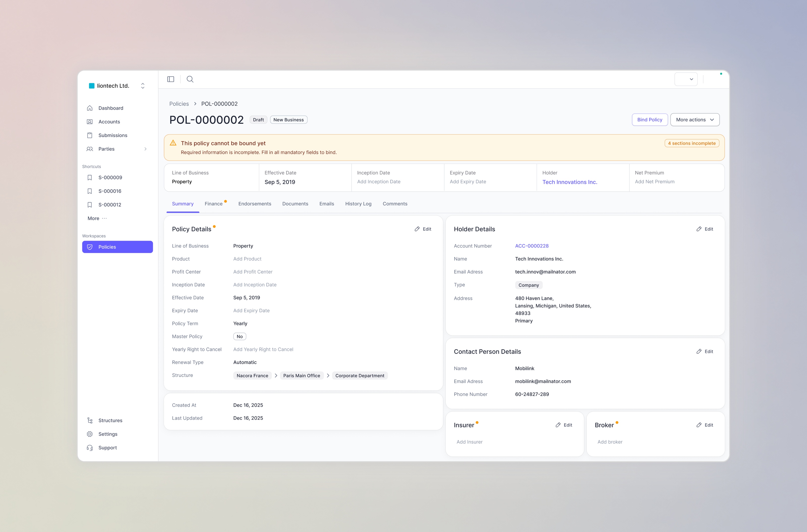Click the pencil Edit icon on Policy Details

coord(417,229)
